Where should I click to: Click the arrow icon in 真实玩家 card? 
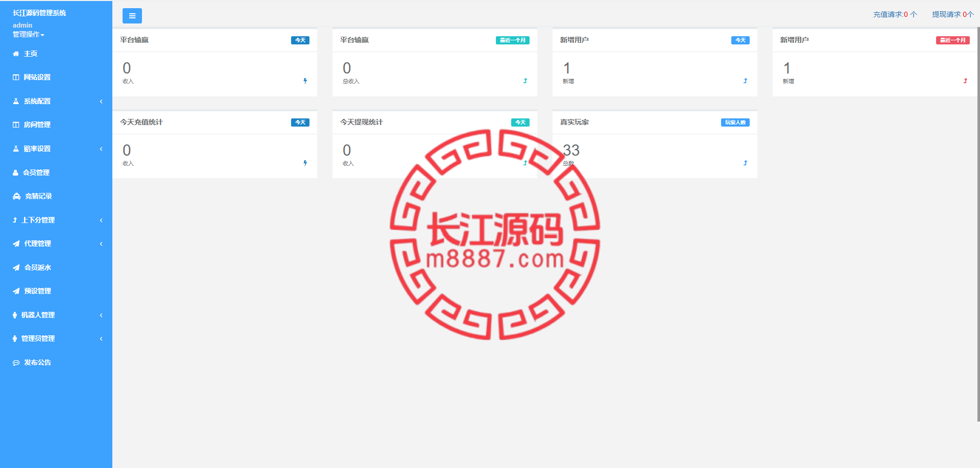(x=745, y=163)
